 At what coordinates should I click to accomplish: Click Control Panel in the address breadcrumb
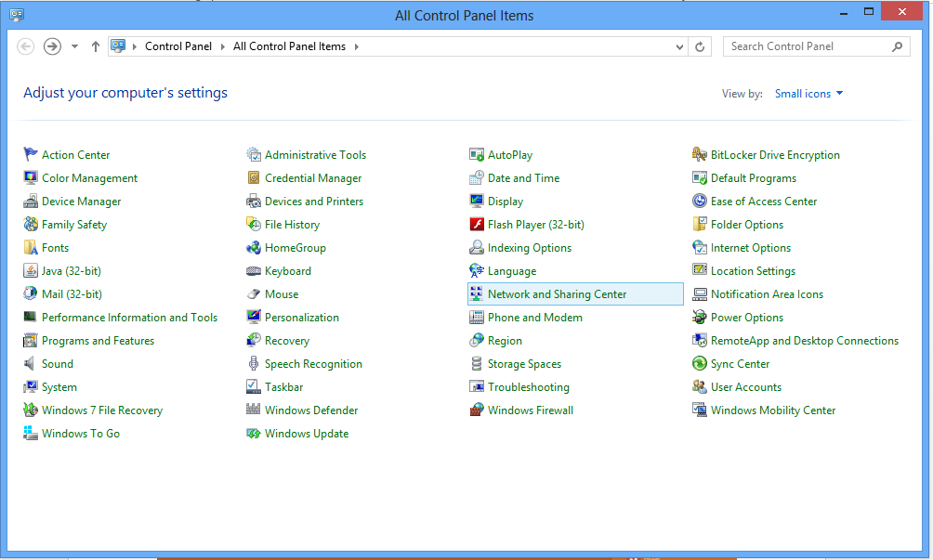(177, 46)
